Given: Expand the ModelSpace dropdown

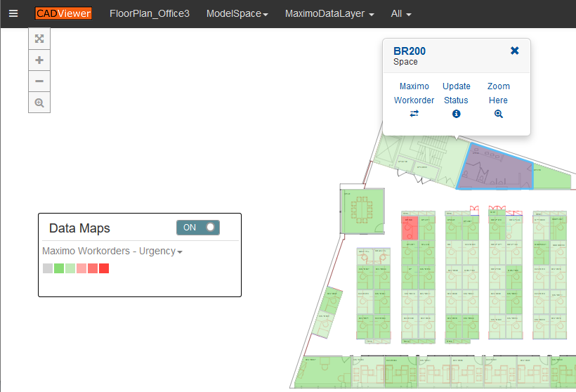Looking at the screenshot, I should (x=237, y=14).
